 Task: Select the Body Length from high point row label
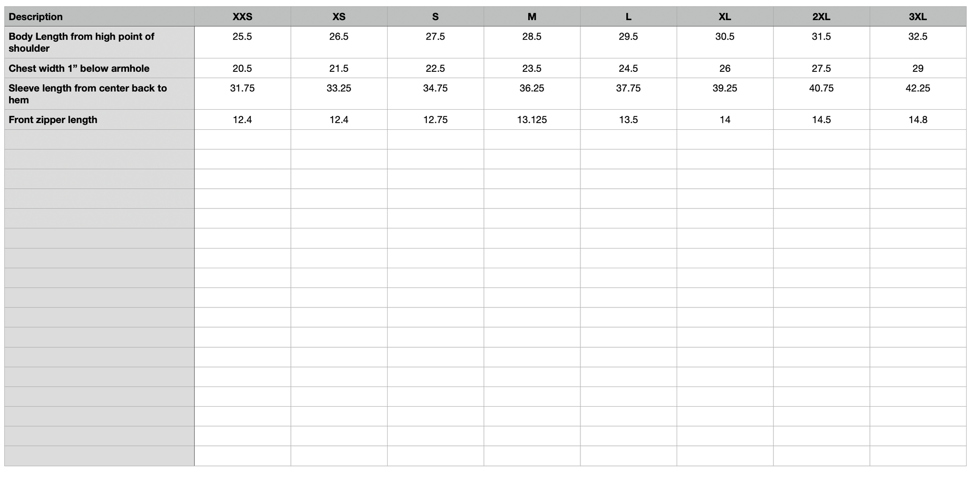81,42
